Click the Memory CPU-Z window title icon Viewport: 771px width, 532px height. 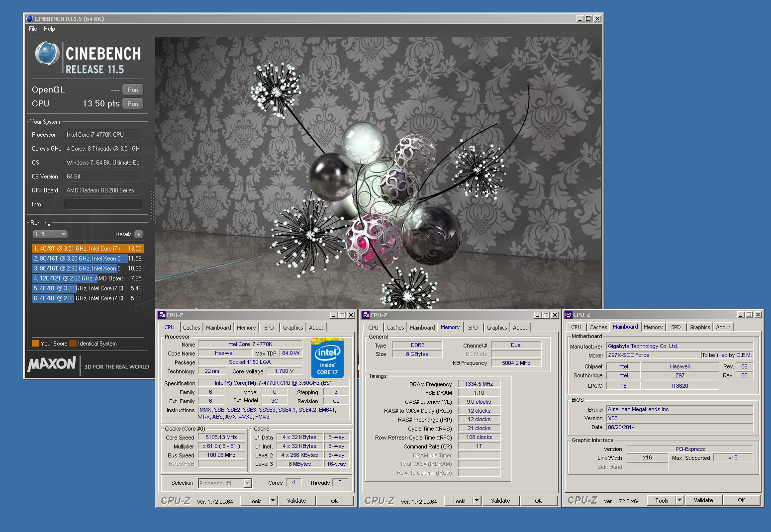[366, 315]
